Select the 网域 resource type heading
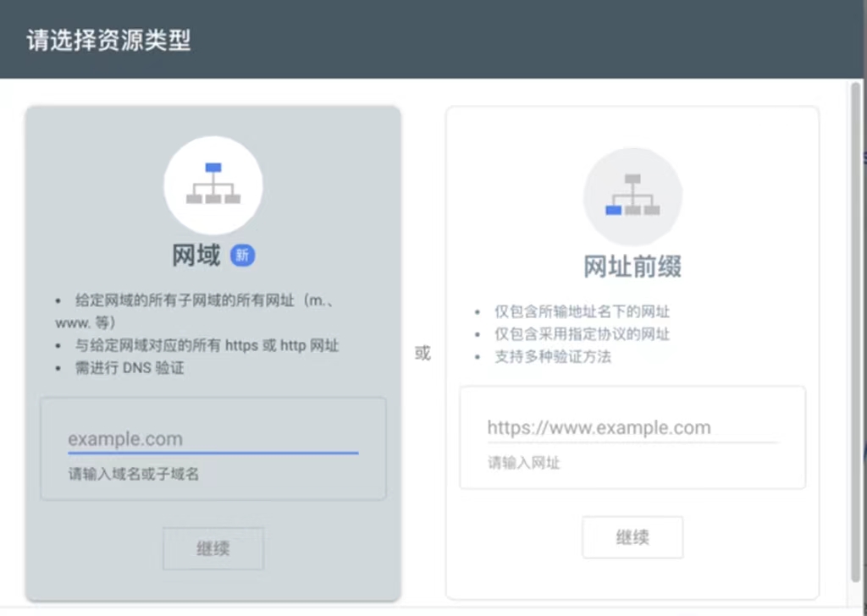 tap(196, 256)
